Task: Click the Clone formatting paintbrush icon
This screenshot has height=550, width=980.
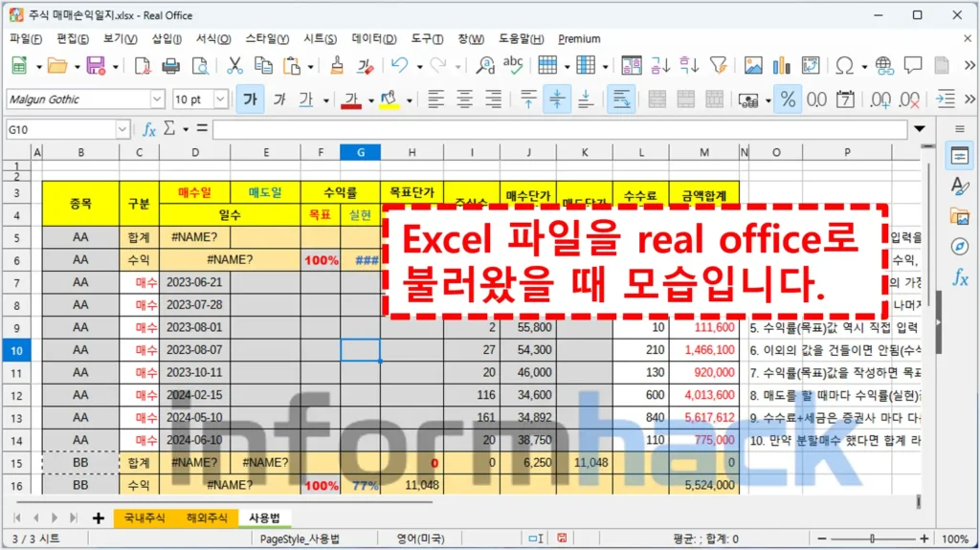Action: [x=337, y=66]
